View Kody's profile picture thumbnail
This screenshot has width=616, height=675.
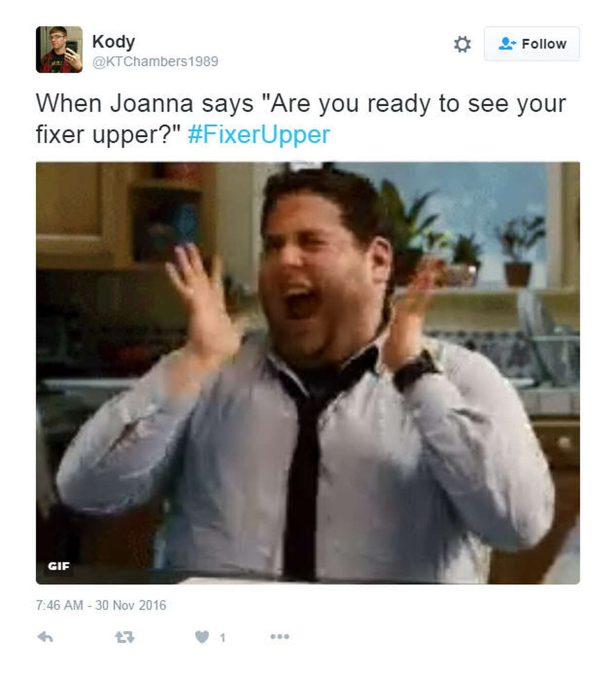[59, 49]
